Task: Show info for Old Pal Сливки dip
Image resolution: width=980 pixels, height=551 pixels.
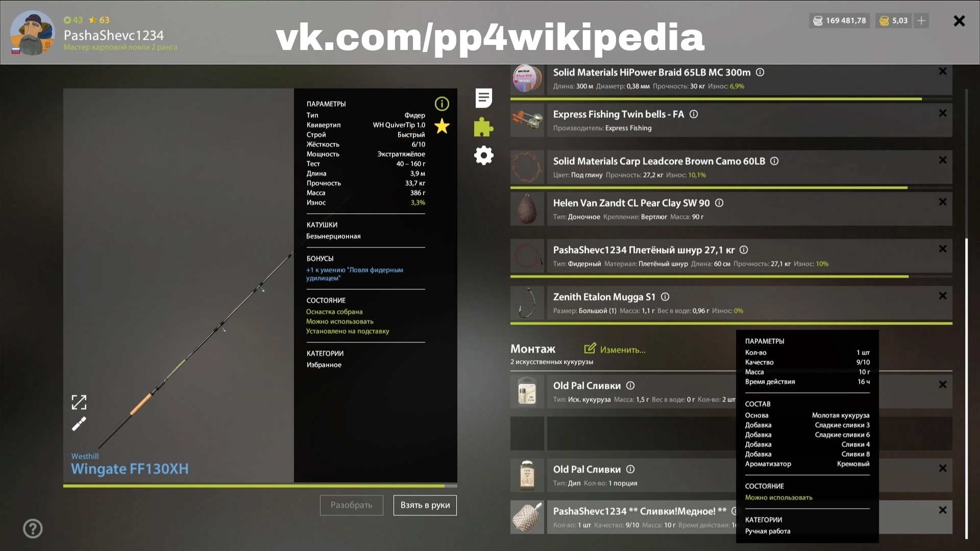Action: click(x=630, y=469)
